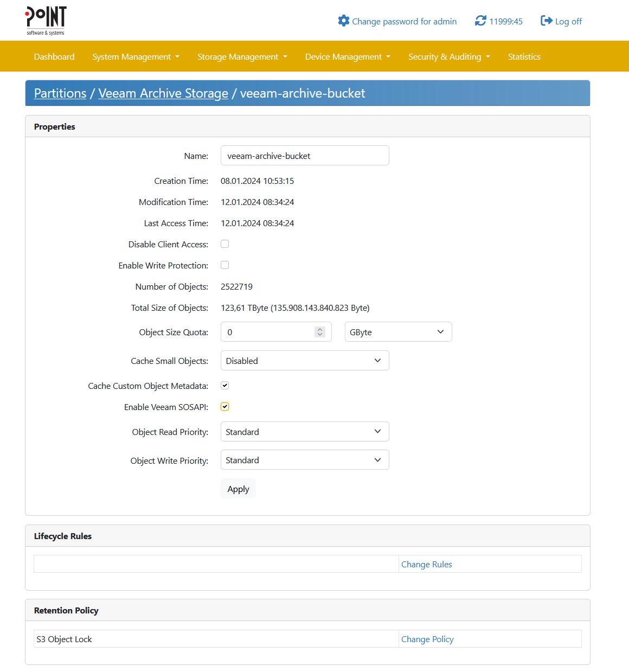
Task: Open the Object Write Priority dropdown
Action: [305, 460]
